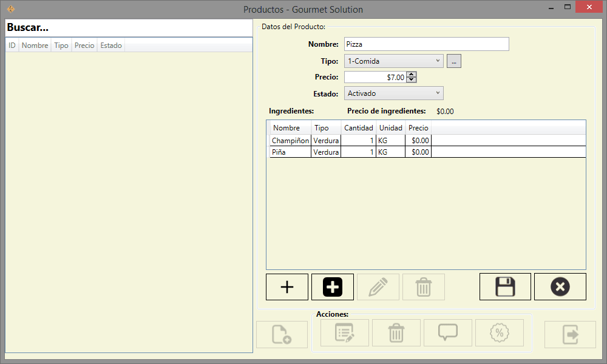Click the Nombre column header in products list
This screenshot has height=364, width=607.
click(x=35, y=45)
